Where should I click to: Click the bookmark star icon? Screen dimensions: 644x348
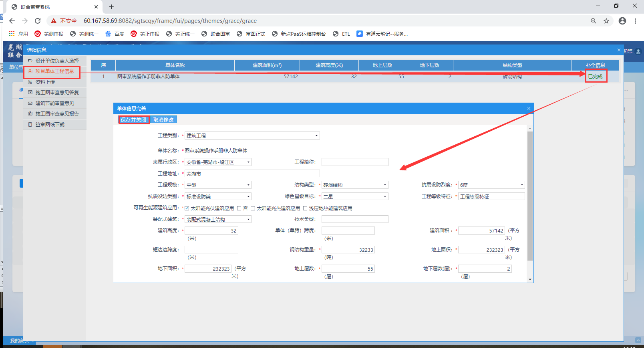(606, 21)
